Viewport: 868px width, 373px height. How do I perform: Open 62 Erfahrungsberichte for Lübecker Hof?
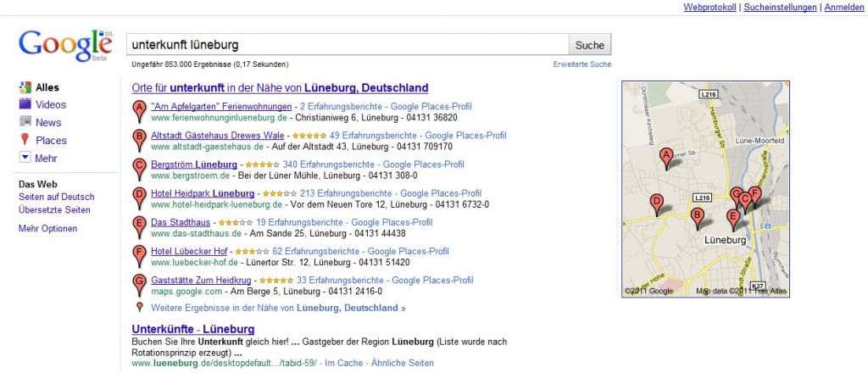tap(315, 251)
